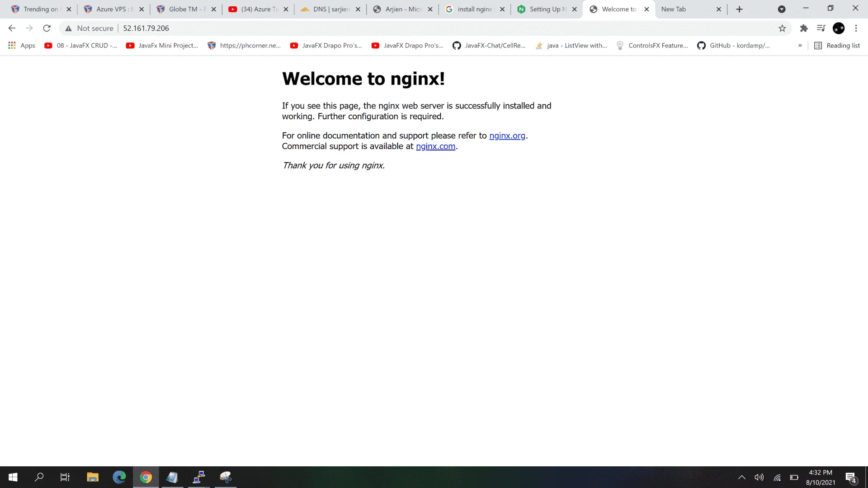This screenshot has width=868, height=488.
Task: Reload the nginx welcome page
Action: tap(47, 28)
